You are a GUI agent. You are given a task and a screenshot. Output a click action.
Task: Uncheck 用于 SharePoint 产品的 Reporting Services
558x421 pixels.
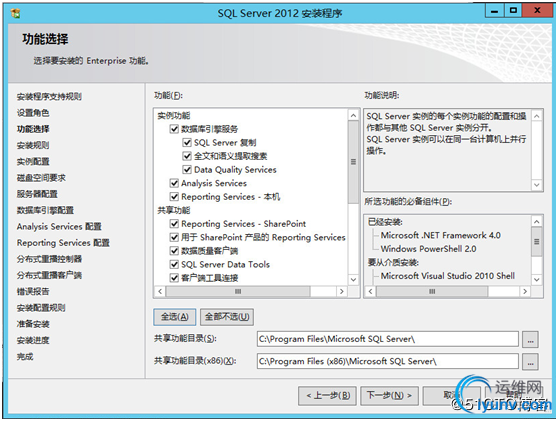(174, 237)
